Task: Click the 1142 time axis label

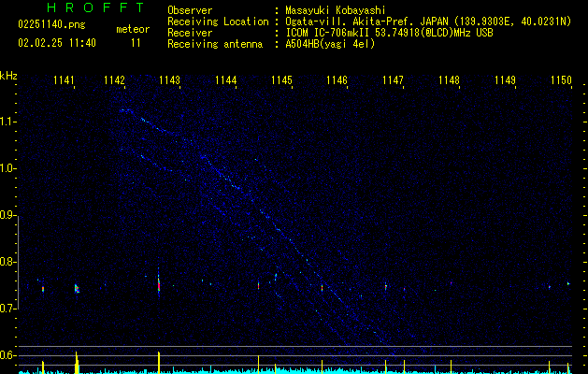Action: coord(114,80)
